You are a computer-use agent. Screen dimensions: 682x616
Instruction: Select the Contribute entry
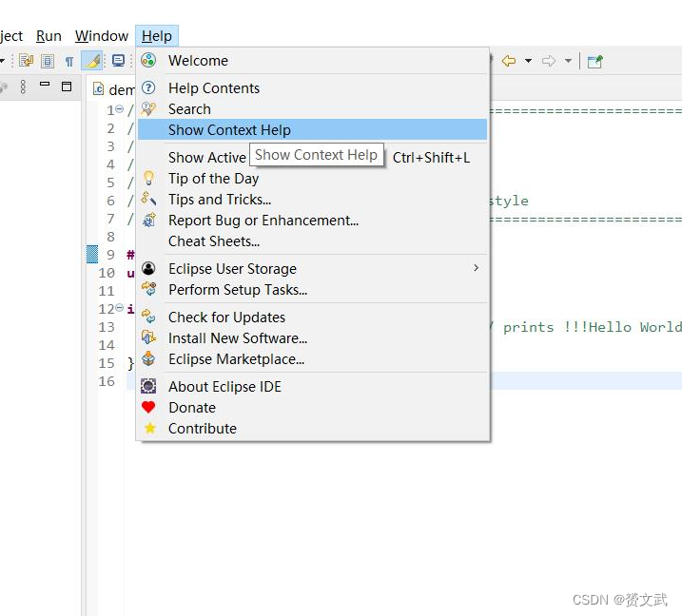pyautogui.click(x=312, y=428)
